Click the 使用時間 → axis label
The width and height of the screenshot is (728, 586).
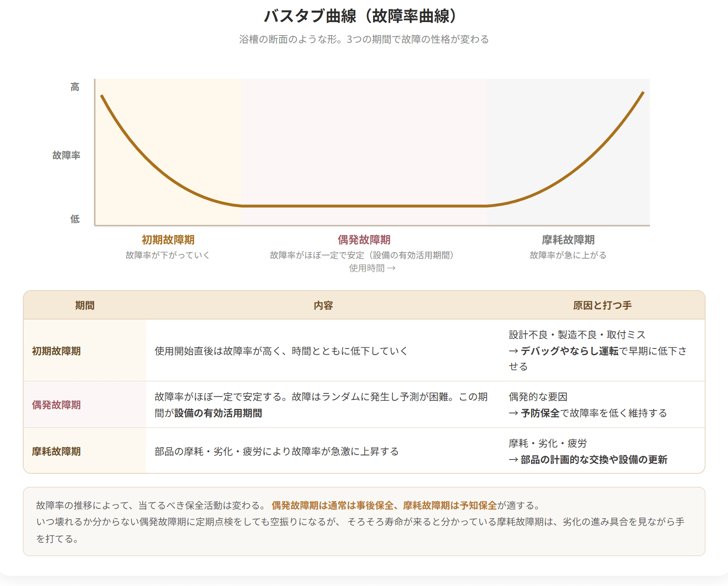[x=372, y=268]
